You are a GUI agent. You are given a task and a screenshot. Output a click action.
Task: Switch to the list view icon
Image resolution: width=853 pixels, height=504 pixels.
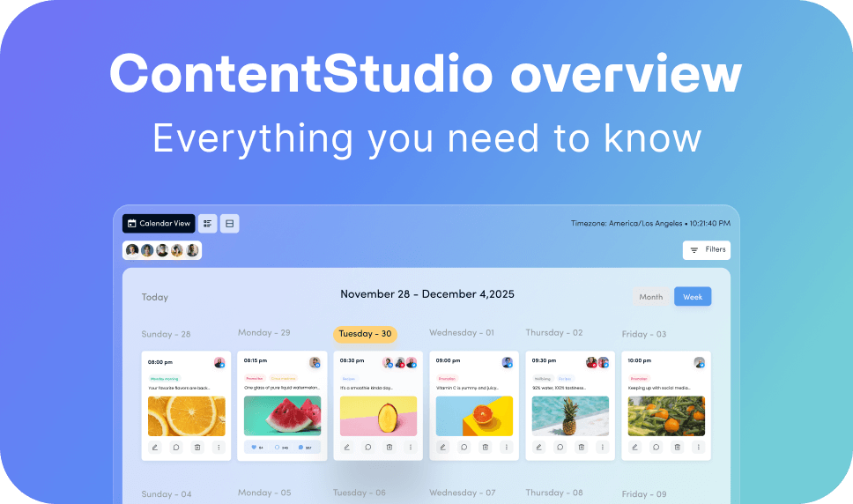click(207, 224)
